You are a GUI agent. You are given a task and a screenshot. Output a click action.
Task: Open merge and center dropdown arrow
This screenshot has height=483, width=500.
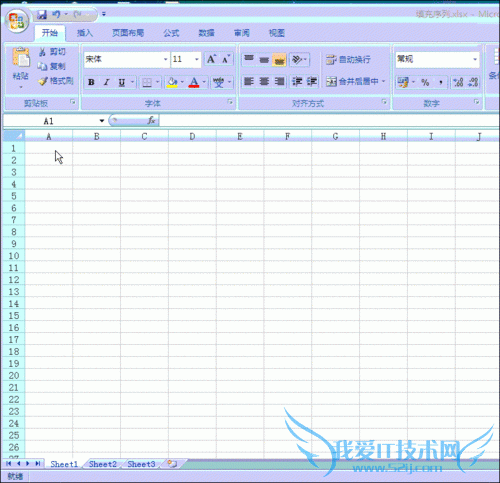pyautogui.click(x=383, y=81)
